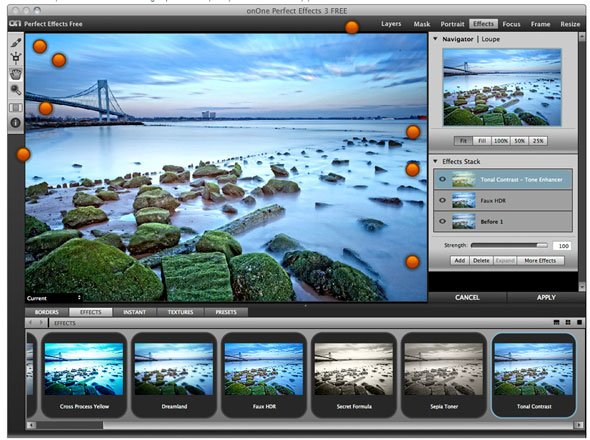Select the brush tool in the left toolbar
The height and width of the screenshot is (440, 590).
(x=16, y=43)
